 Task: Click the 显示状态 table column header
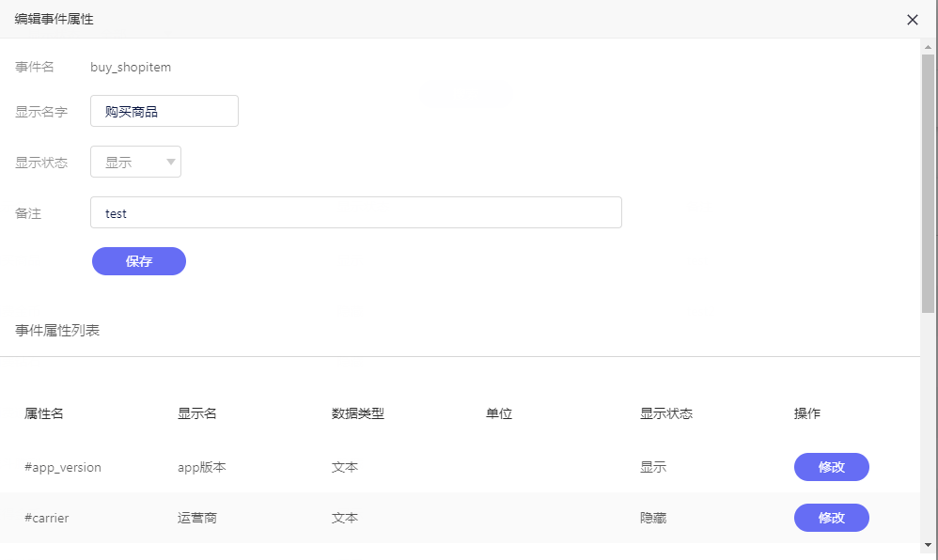pyautogui.click(x=666, y=413)
